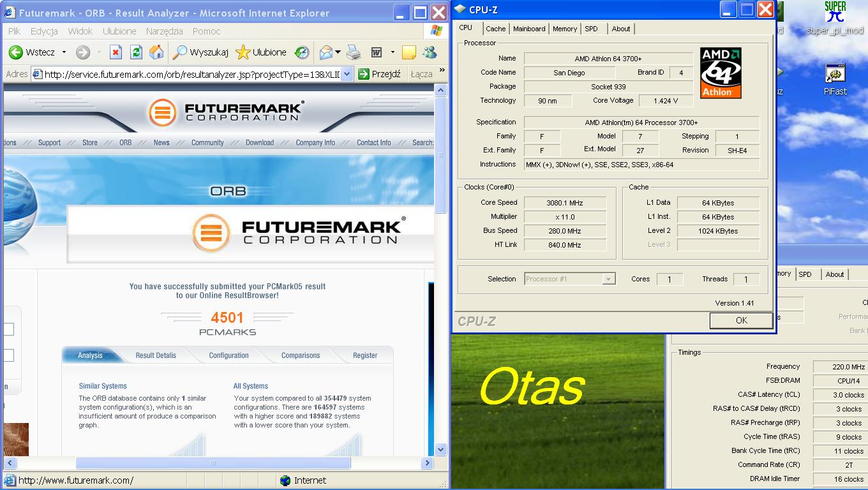
Task: Open the History pane icon
Action: (302, 52)
